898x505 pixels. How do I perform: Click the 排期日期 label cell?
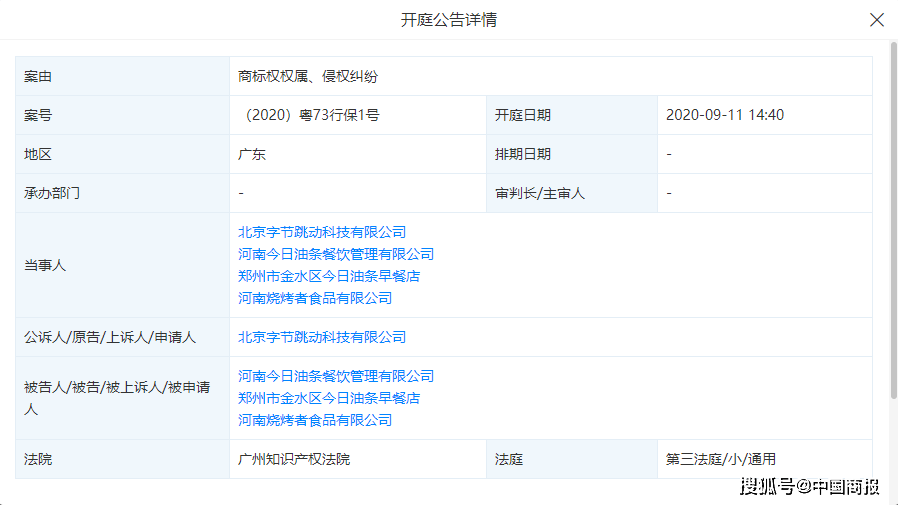(x=572, y=154)
